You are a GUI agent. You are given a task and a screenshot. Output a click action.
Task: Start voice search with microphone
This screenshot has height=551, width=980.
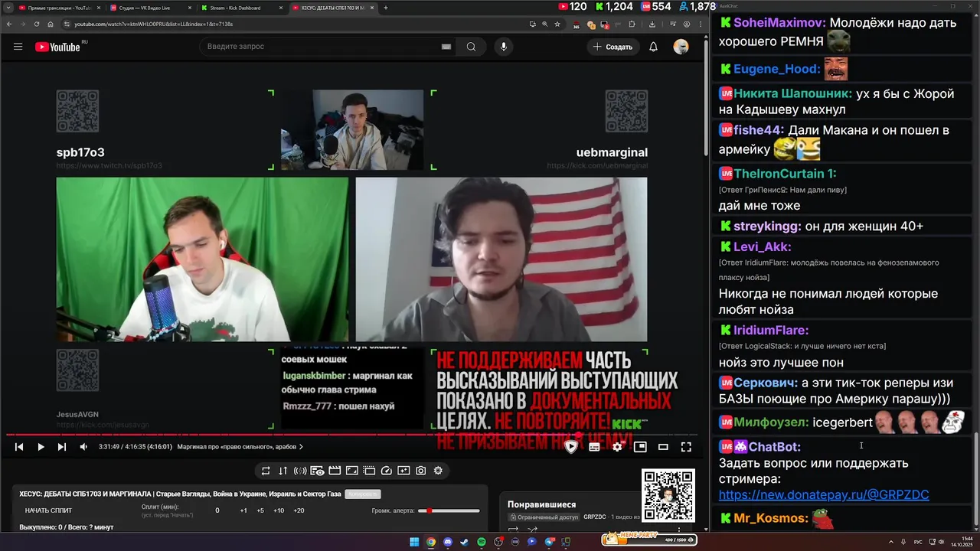[503, 47]
